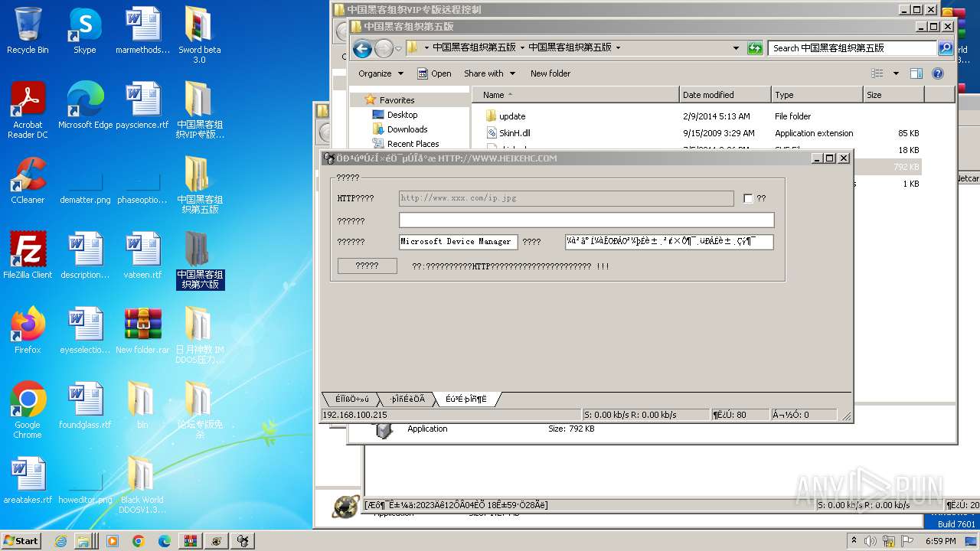This screenshot has height=551, width=980.
Task: Select the SkinH.dll file
Action: pos(514,133)
